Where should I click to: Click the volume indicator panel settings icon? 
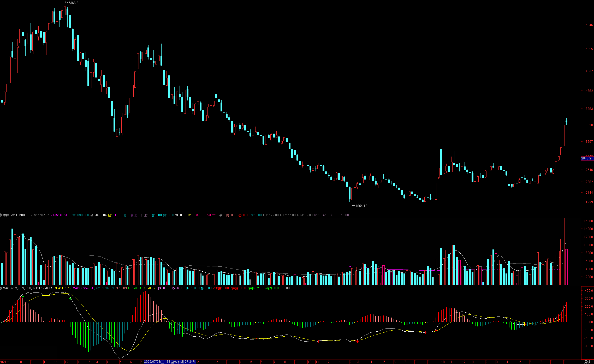pyautogui.click(x=1, y=215)
